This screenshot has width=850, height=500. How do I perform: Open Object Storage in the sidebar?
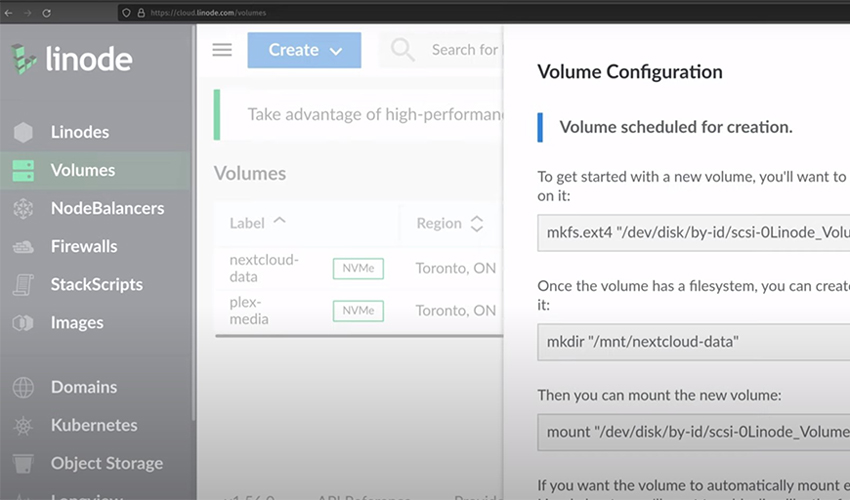(x=106, y=463)
